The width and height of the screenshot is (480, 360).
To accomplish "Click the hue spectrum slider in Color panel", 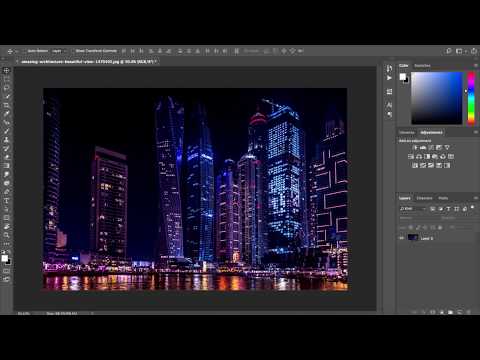I will 471,98.
